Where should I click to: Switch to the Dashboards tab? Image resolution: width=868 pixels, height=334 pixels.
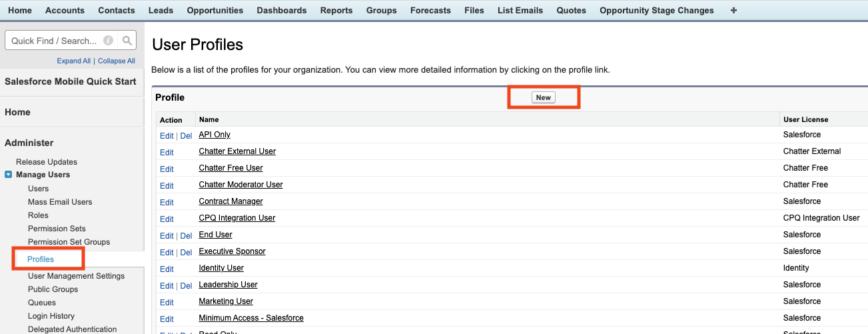coord(281,10)
